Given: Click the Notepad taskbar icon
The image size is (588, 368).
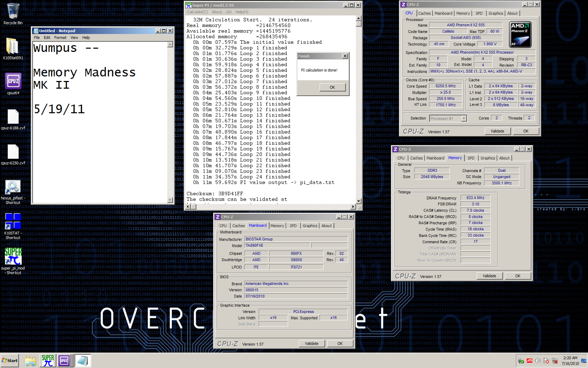Looking at the screenshot, I should coord(82,361).
